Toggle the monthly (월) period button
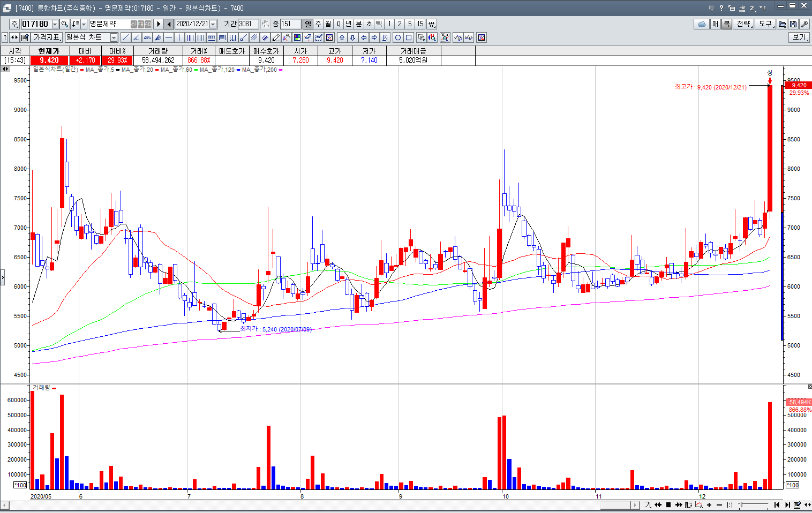 coord(328,24)
